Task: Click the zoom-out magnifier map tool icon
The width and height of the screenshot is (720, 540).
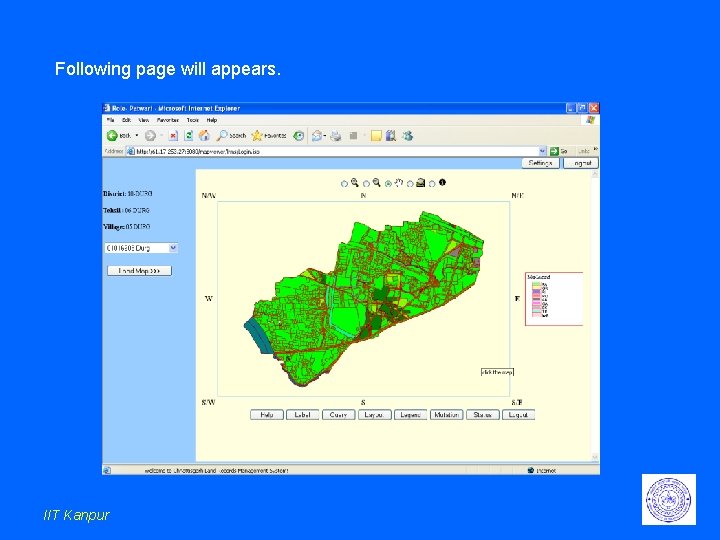Action: pyautogui.click(x=377, y=182)
